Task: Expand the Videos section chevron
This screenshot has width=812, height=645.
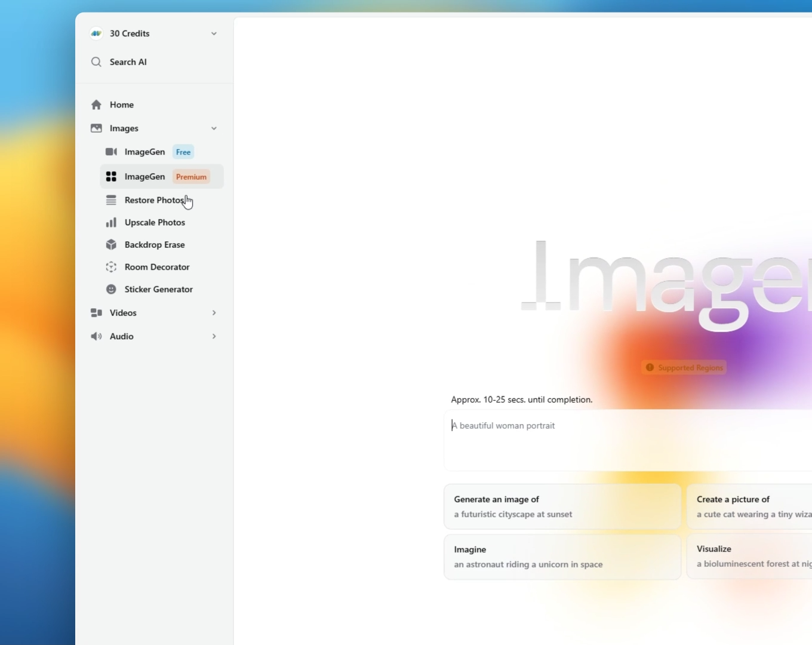Action: 214,313
